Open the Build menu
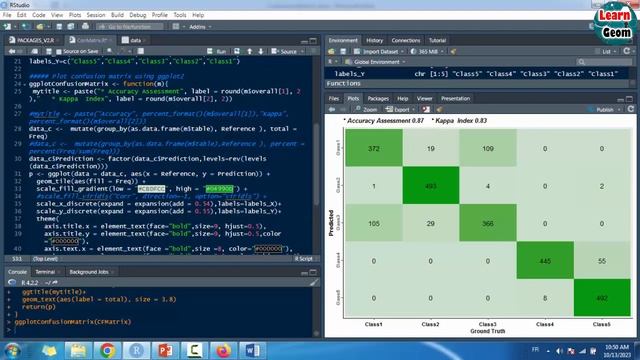640x360 pixels. pyautogui.click(x=117, y=15)
